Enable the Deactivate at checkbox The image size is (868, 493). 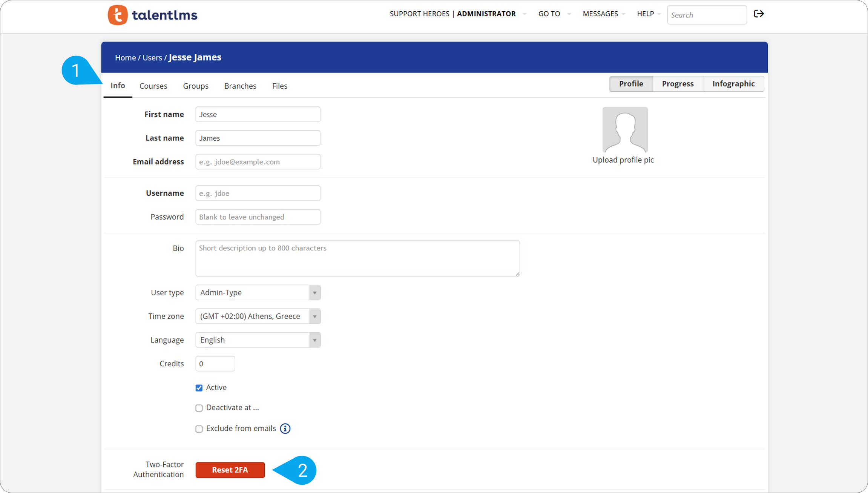(199, 408)
